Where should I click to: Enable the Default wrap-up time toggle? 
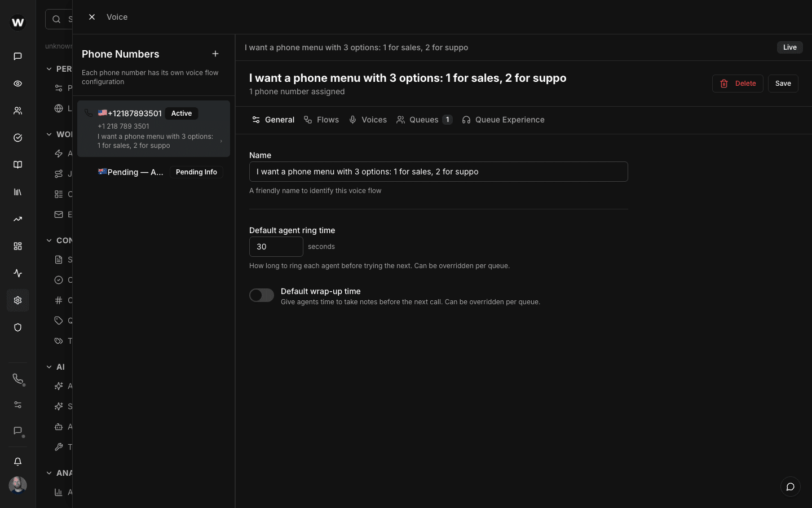(x=261, y=295)
